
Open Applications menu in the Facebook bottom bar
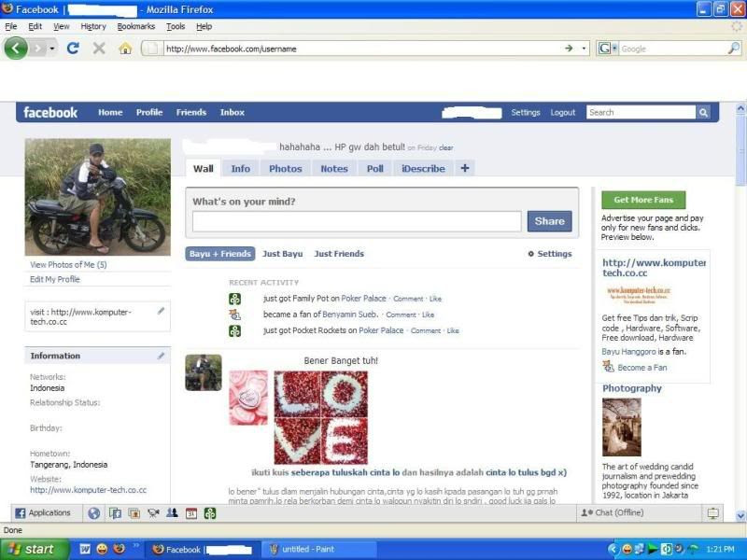[43, 512]
